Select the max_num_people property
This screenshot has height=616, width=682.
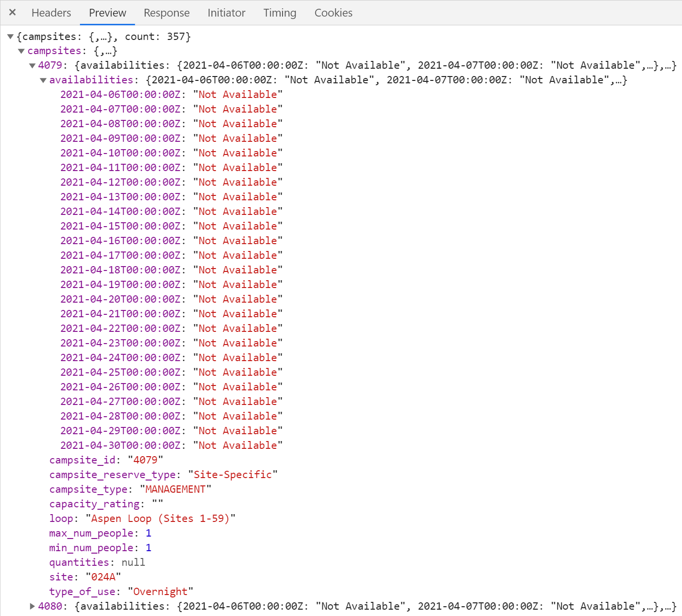pos(90,533)
